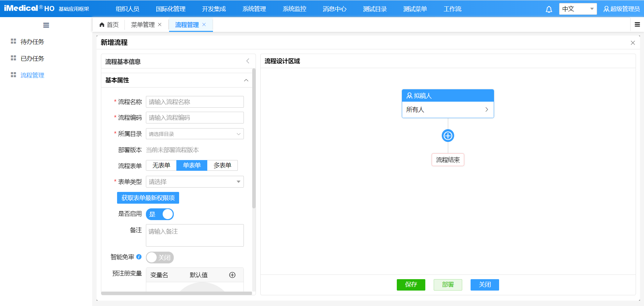Click the 超级管理员 user icon
This screenshot has height=306, width=644.
606,9
